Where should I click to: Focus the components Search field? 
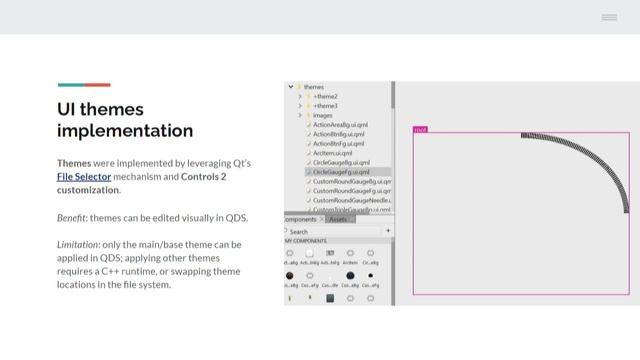pos(333,231)
